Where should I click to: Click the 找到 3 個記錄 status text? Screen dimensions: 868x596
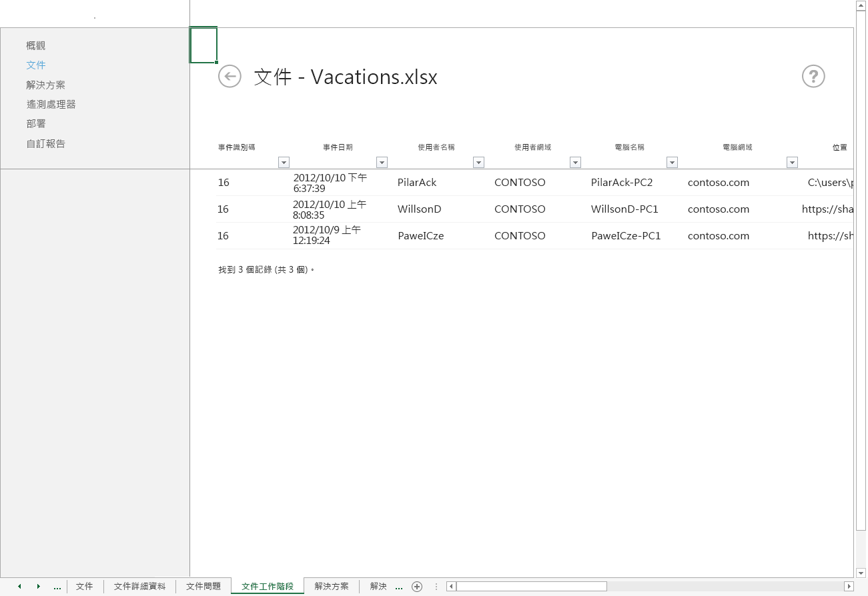click(266, 270)
